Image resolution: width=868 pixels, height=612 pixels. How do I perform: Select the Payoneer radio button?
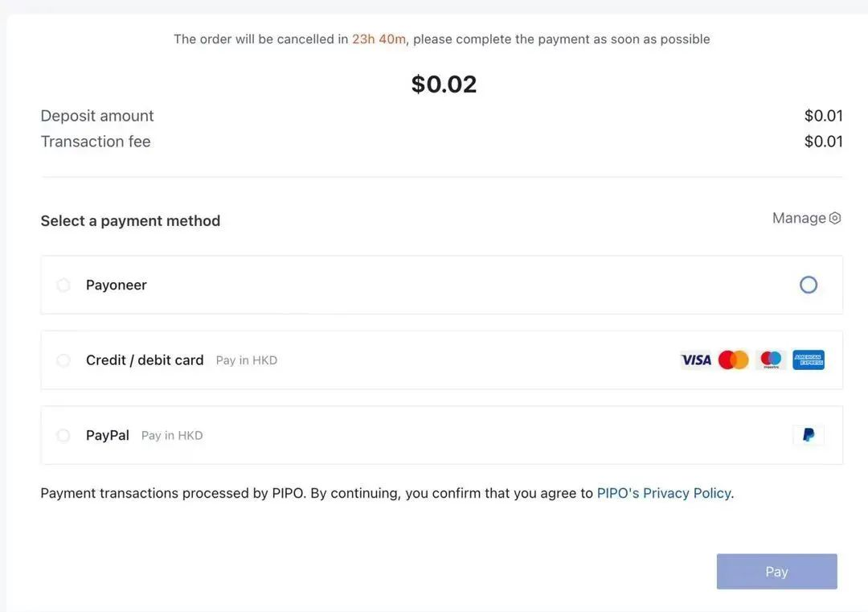point(63,285)
